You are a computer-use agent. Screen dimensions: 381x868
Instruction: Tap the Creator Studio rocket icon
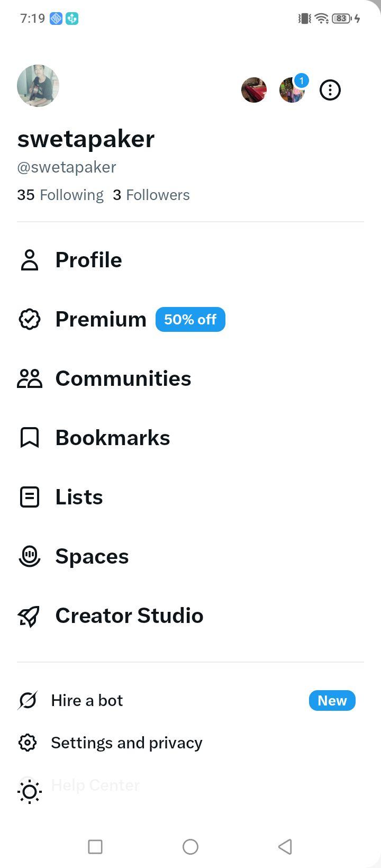click(30, 616)
